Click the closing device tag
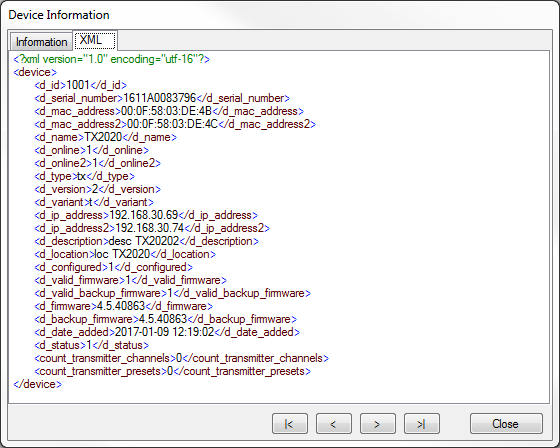The image size is (560, 448). pos(38,384)
